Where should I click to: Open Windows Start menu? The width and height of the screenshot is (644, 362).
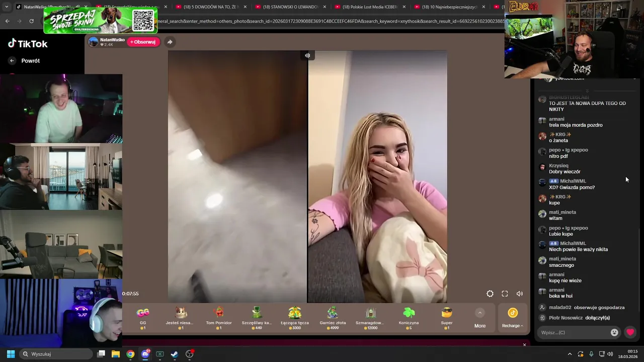[11, 354]
